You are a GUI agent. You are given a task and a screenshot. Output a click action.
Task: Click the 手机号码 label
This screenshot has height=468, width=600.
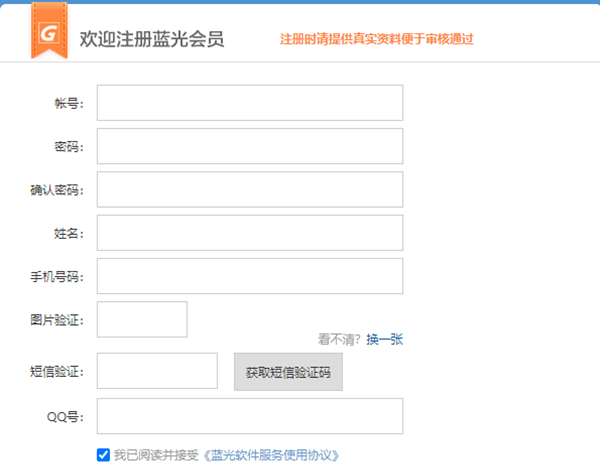click(57, 276)
